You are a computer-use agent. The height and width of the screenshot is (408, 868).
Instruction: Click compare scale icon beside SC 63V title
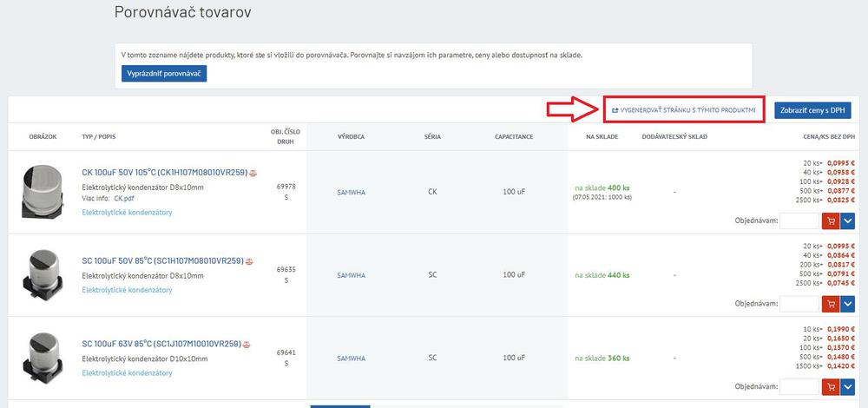(247, 345)
